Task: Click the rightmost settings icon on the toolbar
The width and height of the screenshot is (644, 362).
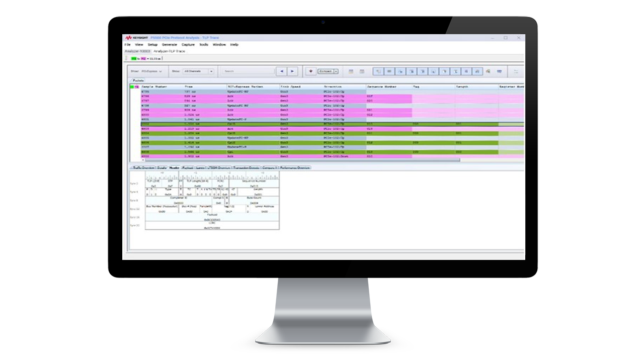Action: click(x=517, y=71)
